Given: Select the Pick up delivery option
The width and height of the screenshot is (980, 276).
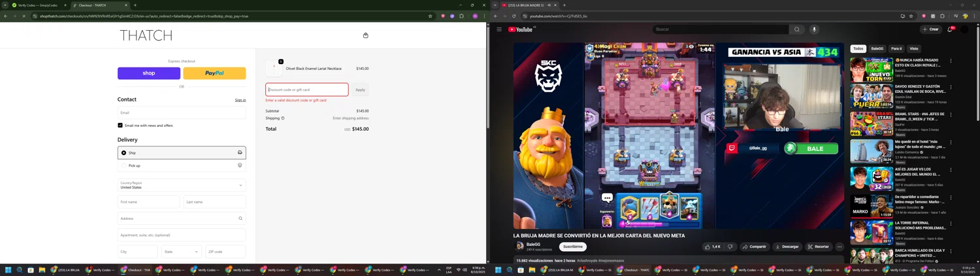Looking at the screenshot, I should pos(182,165).
